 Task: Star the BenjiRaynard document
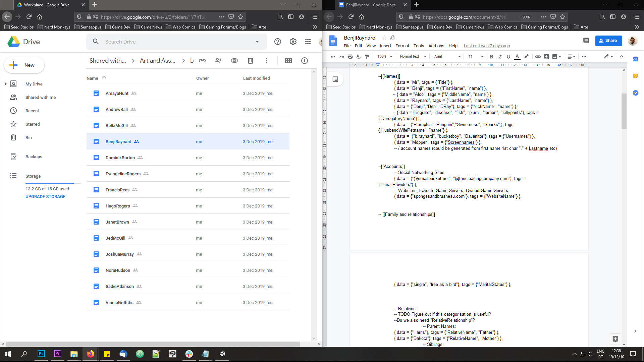(x=384, y=38)
